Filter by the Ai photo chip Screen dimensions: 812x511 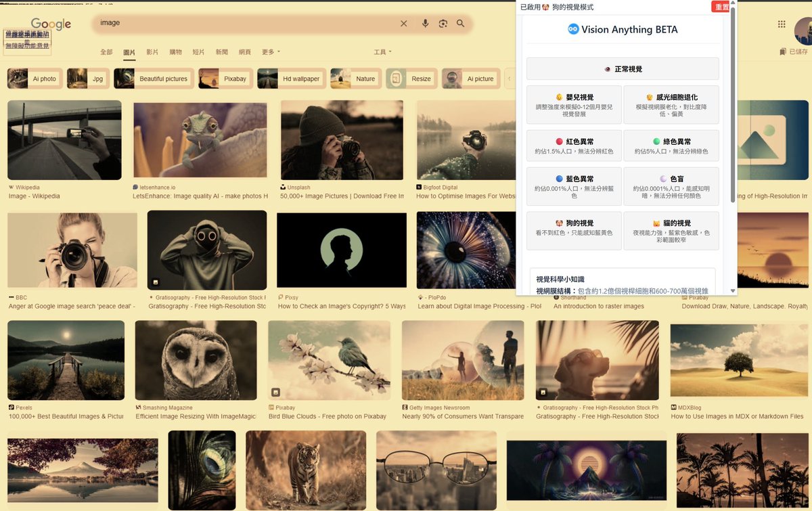tap(35, 79)
